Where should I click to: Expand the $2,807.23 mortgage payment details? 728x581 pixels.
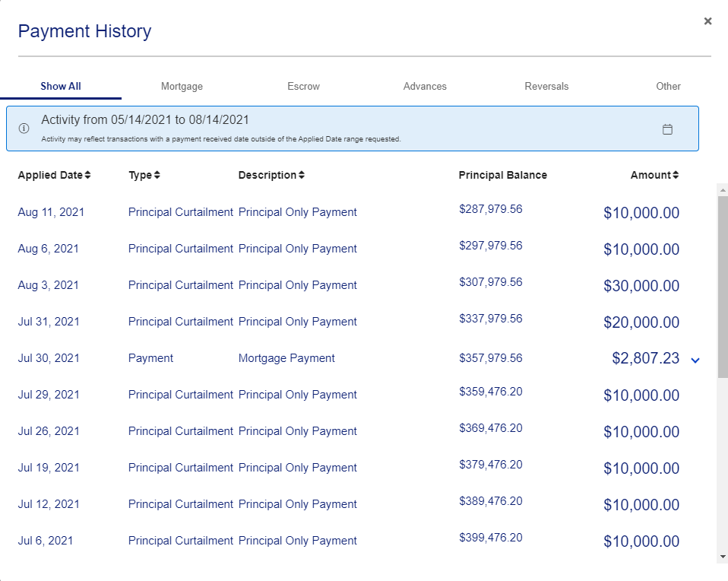click(x=695, y=360)
